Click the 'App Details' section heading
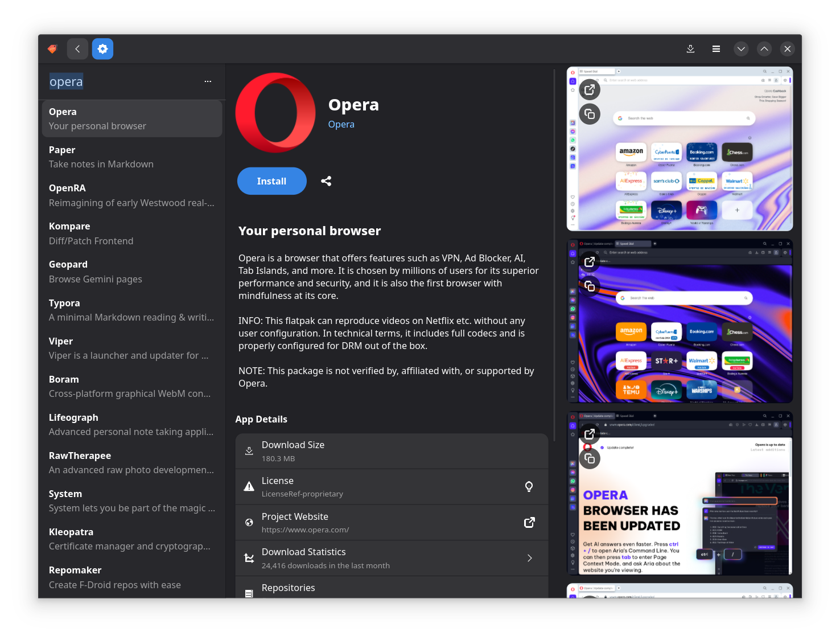 tap(261, 419)
